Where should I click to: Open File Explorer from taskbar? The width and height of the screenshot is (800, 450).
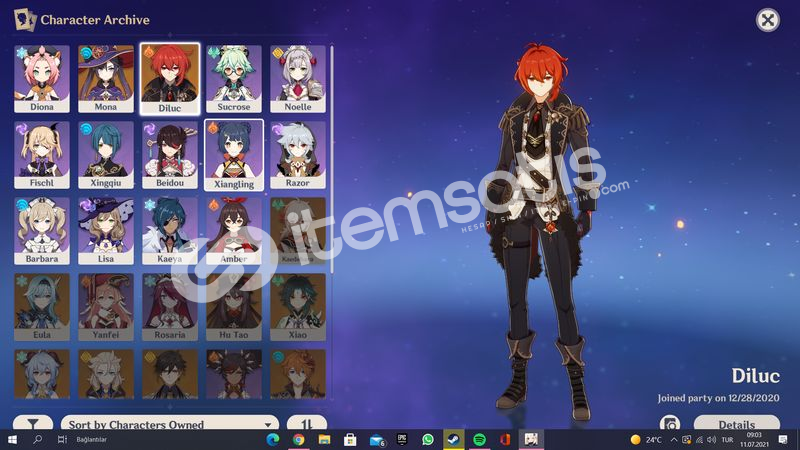[x=324, y=440]
